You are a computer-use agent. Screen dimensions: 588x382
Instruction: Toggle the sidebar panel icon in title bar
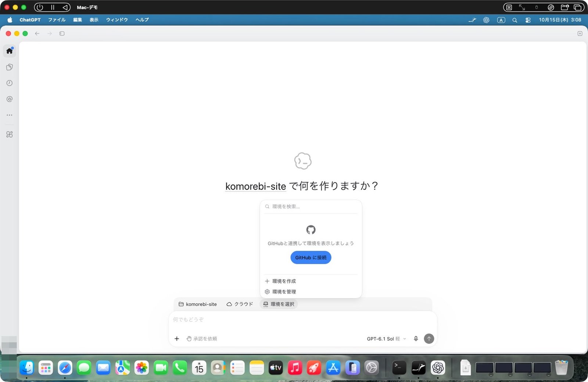pos(62,33)
